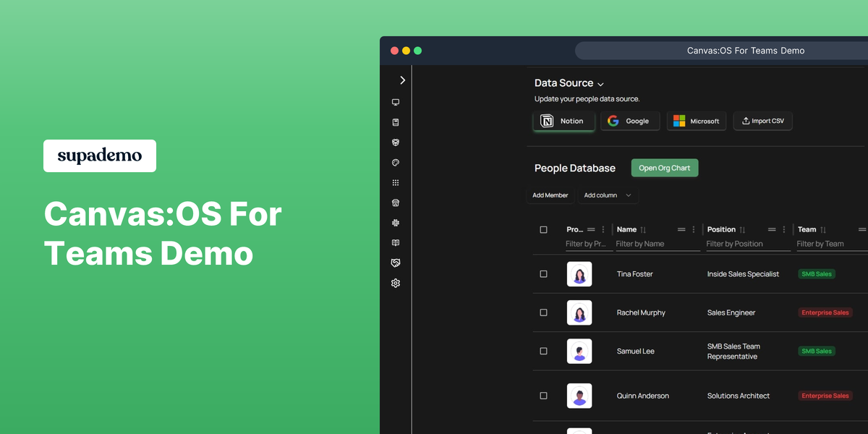Click the supademo logo
The image size is (868, 434).
[100, 156]
